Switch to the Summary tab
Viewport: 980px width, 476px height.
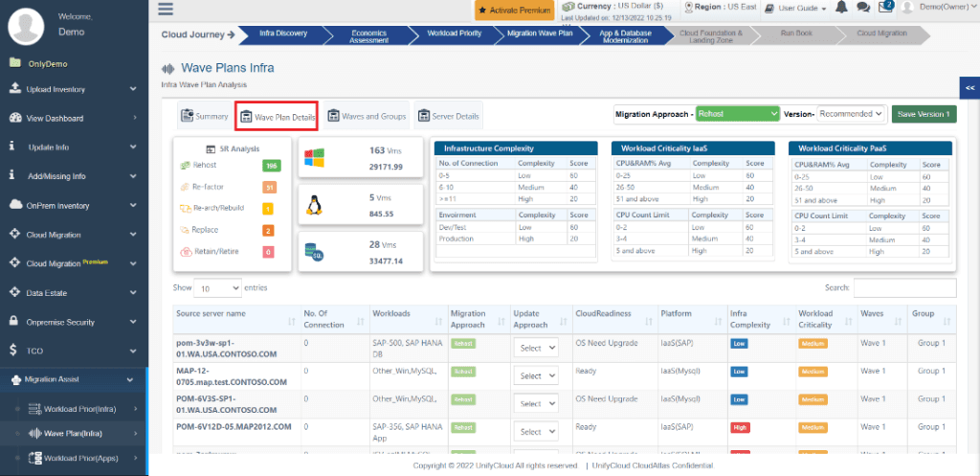click(x=204, y=116)
